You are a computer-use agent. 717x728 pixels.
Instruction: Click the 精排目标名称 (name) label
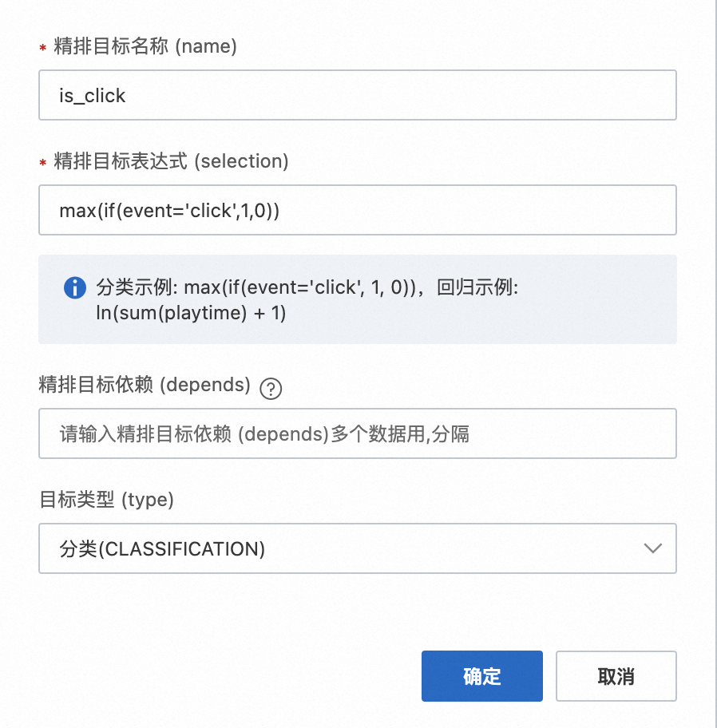coord(145,46)
